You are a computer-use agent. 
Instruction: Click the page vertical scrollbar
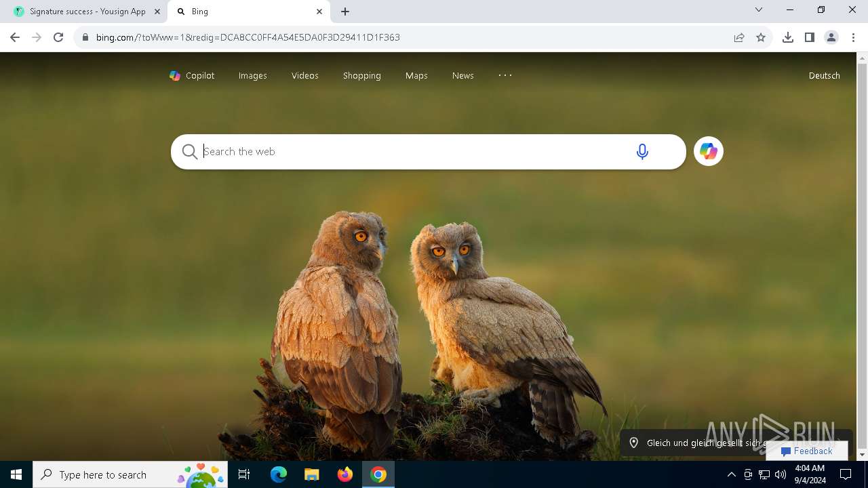point(862,256)
